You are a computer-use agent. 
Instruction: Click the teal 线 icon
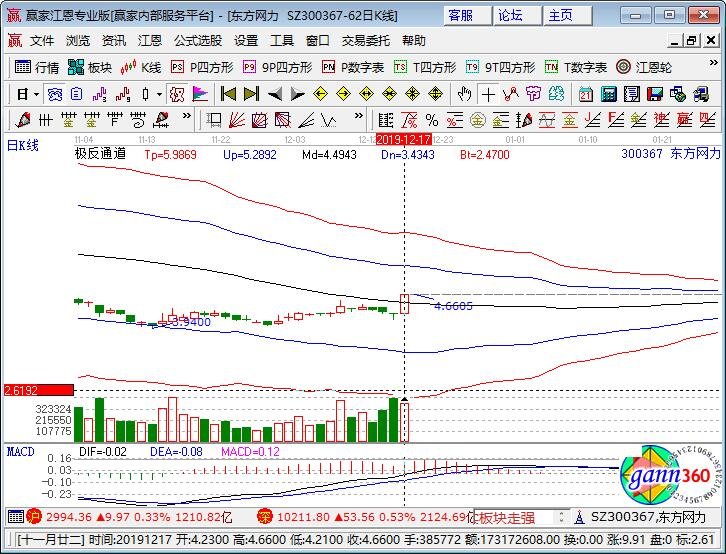[x=557, y=94]
